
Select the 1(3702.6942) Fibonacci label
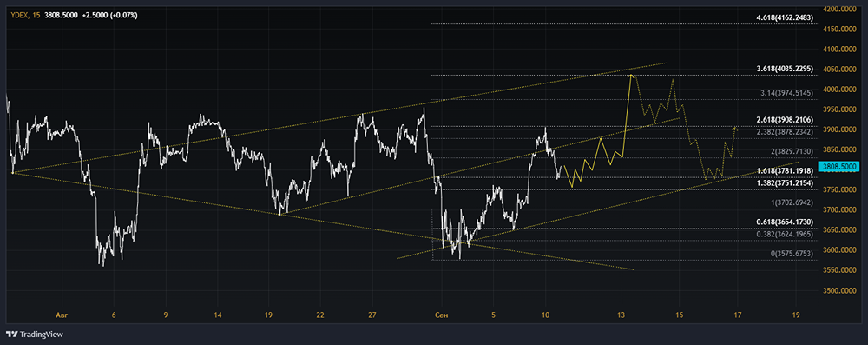(x=792, y=202)
